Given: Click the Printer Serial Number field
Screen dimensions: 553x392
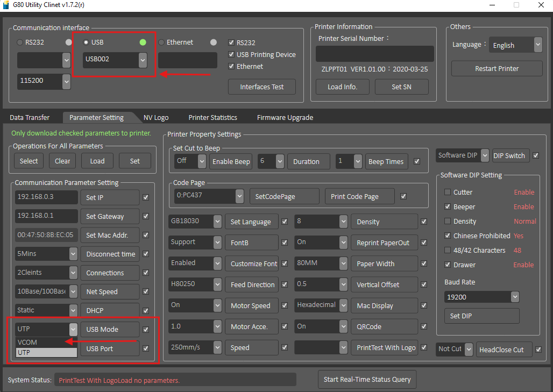Looking at the screenshot, I should pyautogui.click(x=374, y=54).
